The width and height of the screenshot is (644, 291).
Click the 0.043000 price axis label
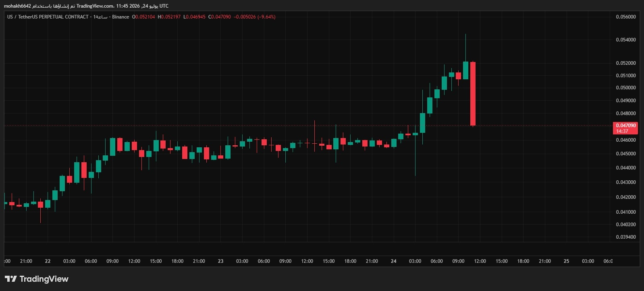tap(626, 182)
